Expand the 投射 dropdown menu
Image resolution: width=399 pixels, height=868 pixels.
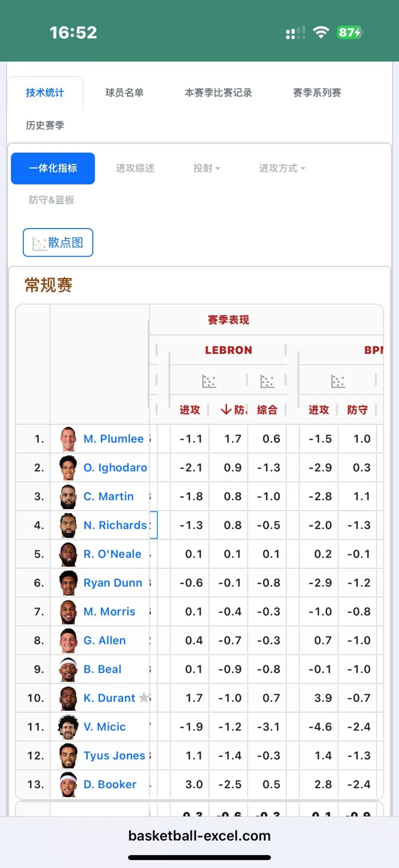click(x=206, y=168)
